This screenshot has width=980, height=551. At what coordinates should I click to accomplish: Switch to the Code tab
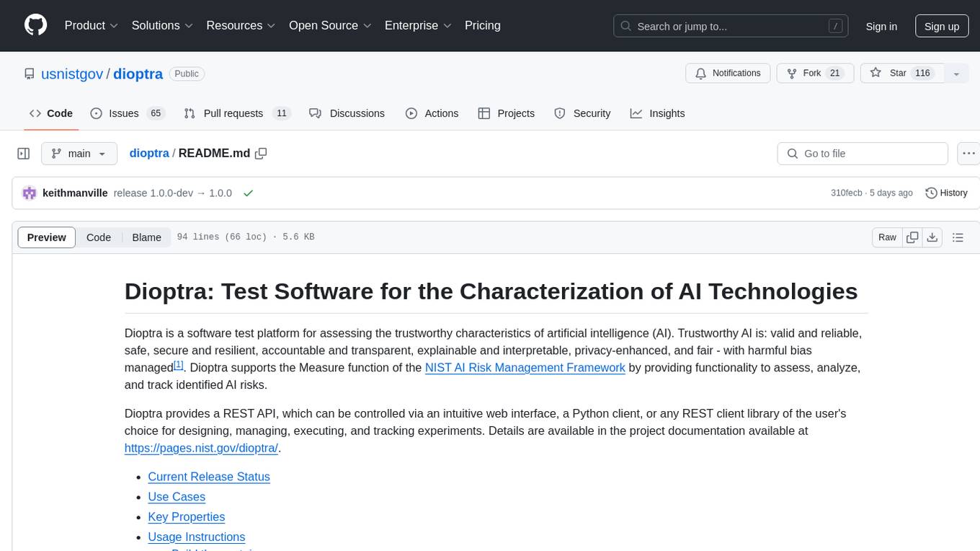[51, 113]
